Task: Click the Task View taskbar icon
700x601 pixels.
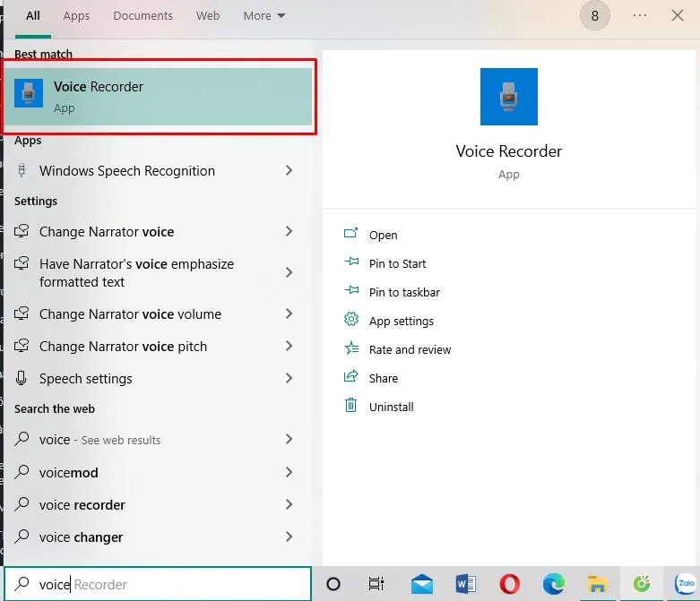Action: coord(376,584)
